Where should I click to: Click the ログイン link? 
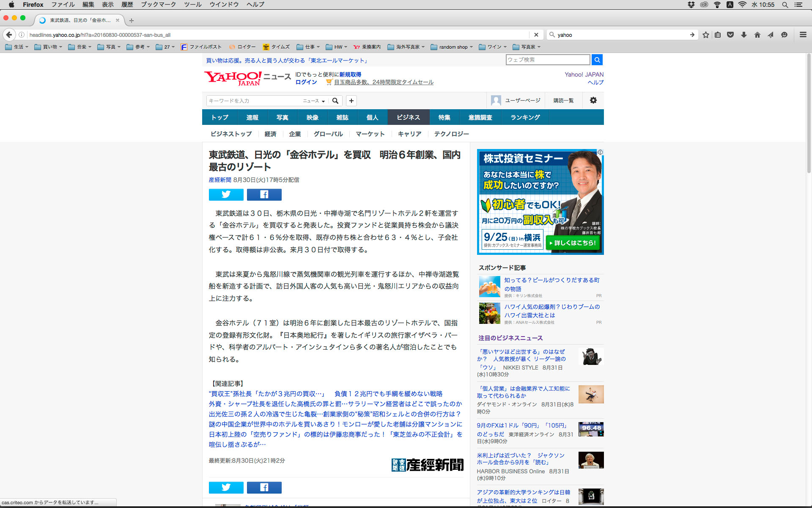tap(306, 82)
